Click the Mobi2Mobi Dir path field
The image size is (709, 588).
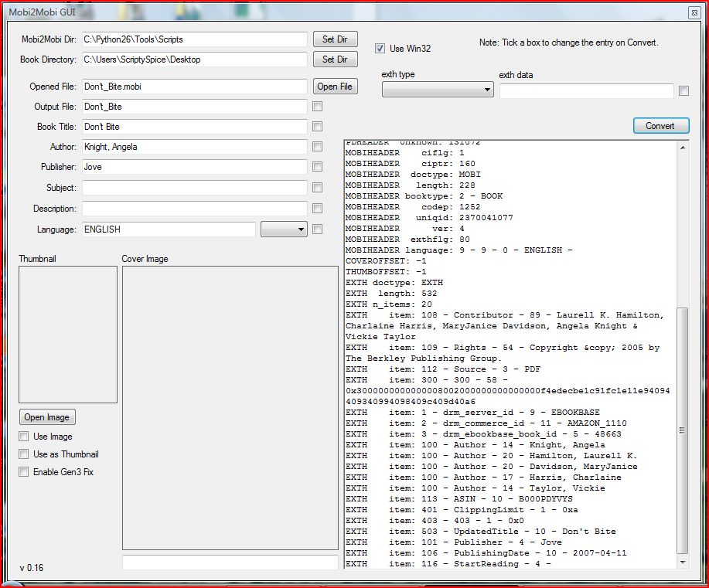pos(194,39)
